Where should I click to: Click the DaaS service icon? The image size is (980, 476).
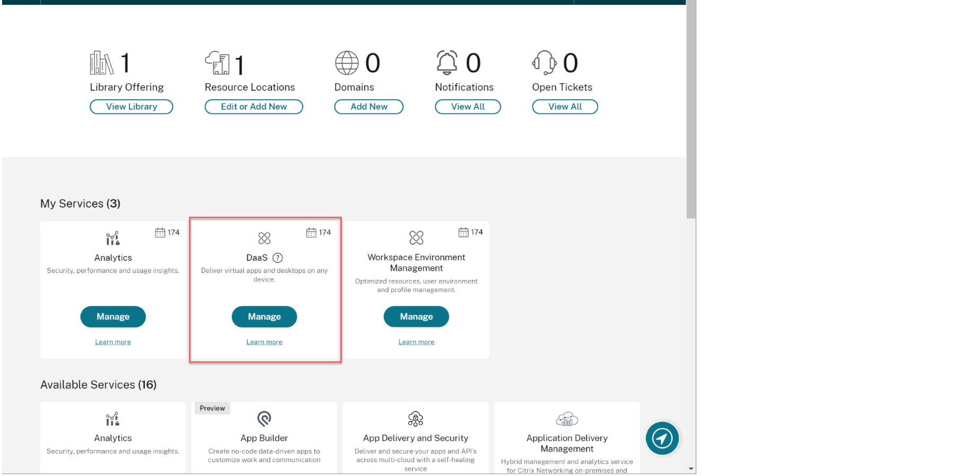264,238
